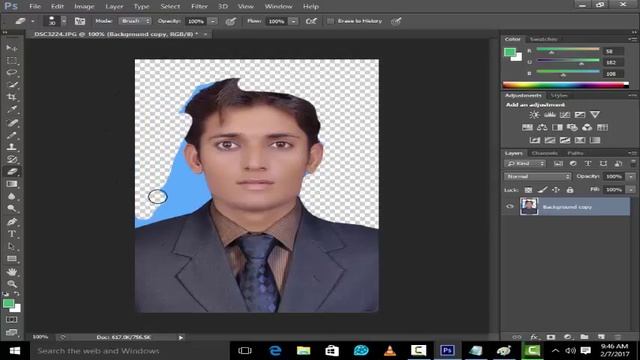
Task: Select the Blur tool
Action: pos(11,196)
